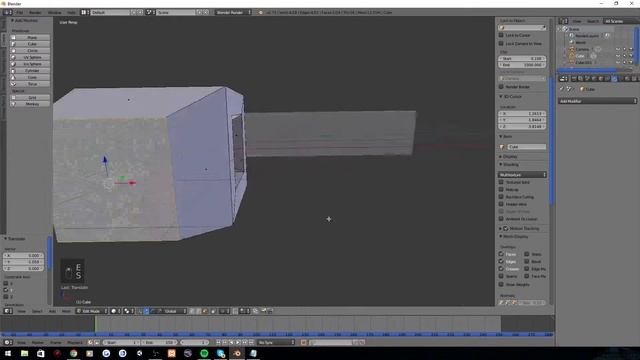This screenshot has width=640, height=360.
Task: Click the clip End value field
Action: [522, 65]
